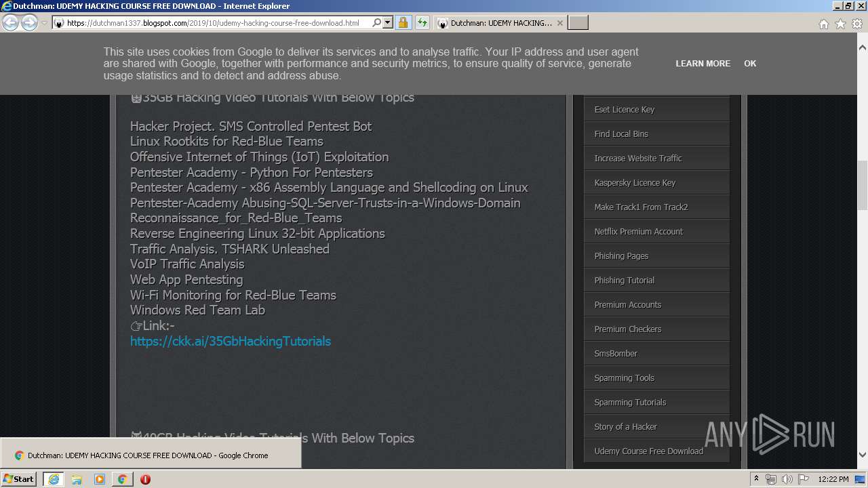
Task: Click the taskbar clock 12:22 PM
Action: coord(833,479)
